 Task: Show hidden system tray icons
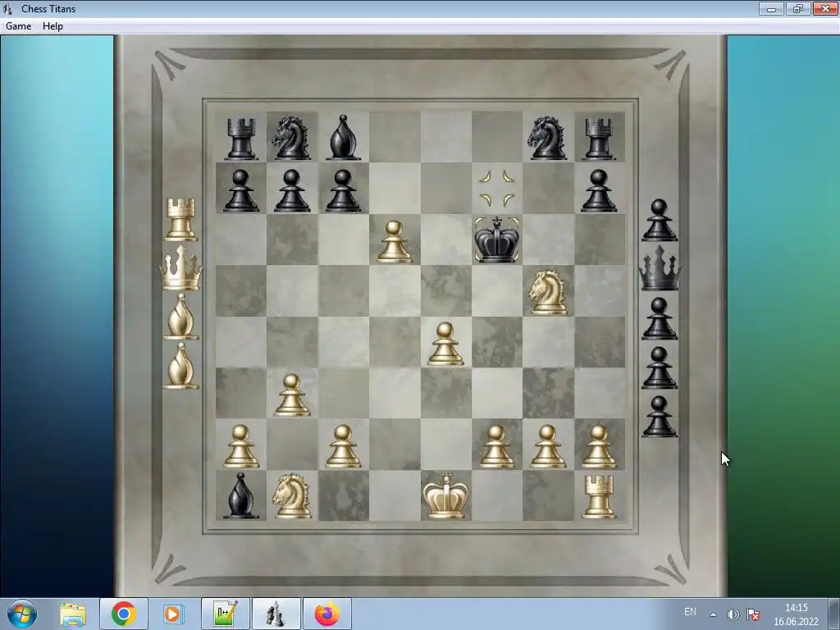tap(713, 614)
